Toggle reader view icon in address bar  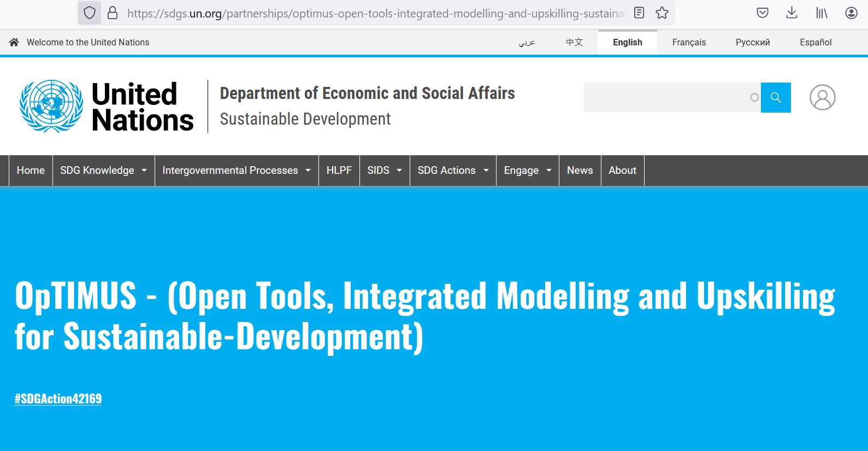(x=639, y=13)
